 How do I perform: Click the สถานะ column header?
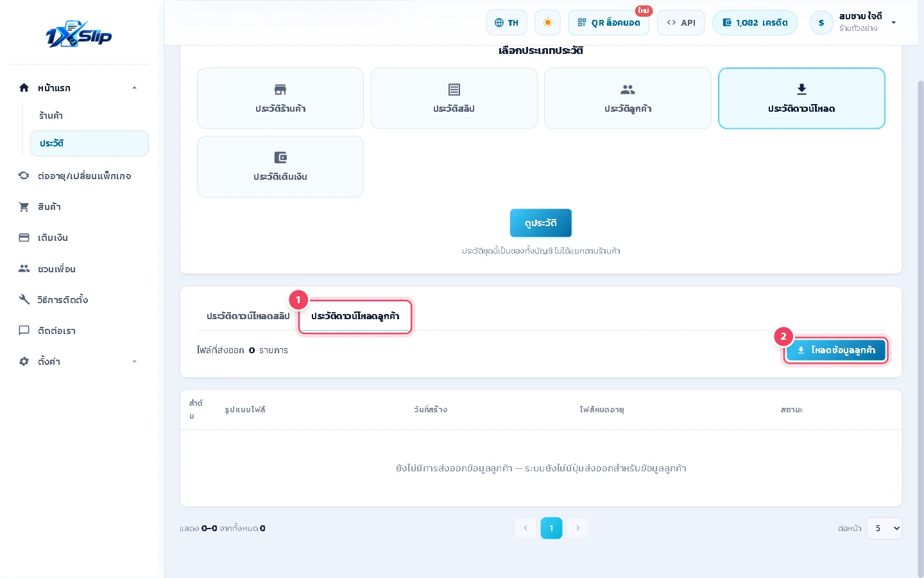point(792,410)
